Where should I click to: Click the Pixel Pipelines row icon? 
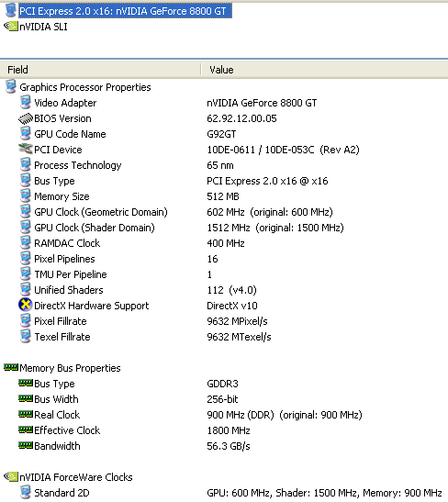tap(26, 259)
